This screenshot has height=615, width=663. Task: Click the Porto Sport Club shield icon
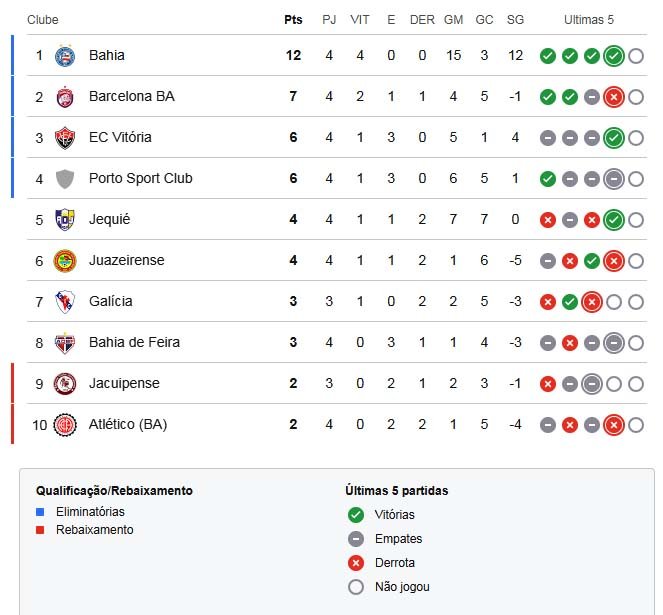(65, 179)
